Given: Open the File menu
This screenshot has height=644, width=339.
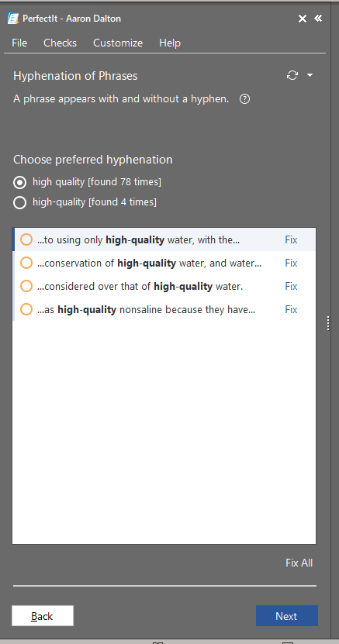Looking at the screenshot, I should tap(19, 43).
